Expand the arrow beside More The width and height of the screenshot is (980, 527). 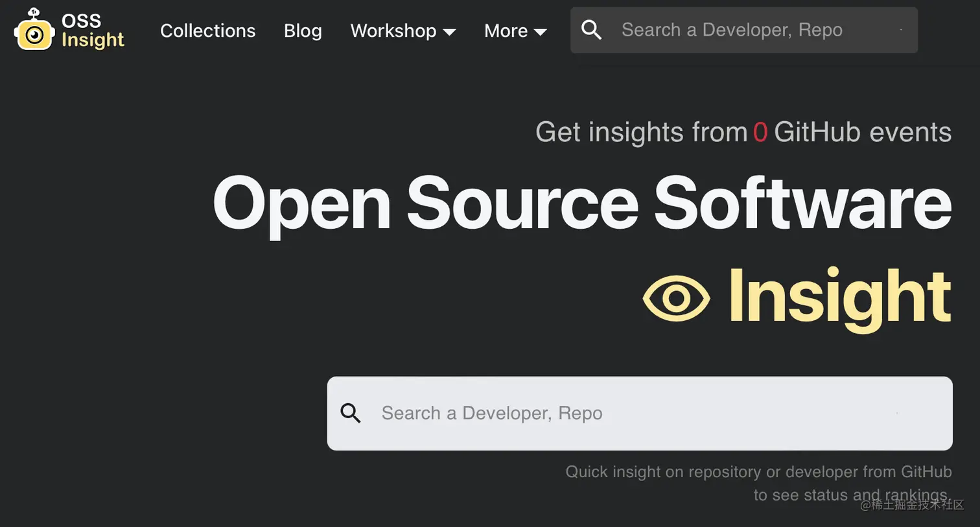coord(540,32)
